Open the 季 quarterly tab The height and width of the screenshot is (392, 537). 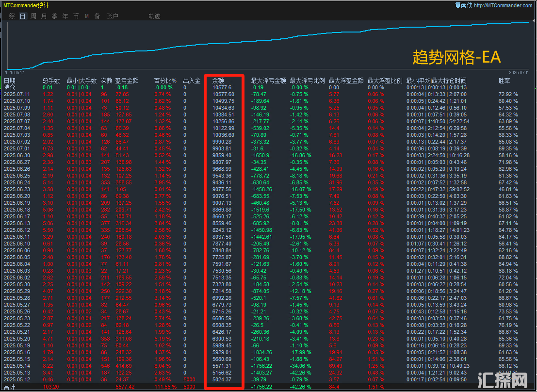point(54,16)
